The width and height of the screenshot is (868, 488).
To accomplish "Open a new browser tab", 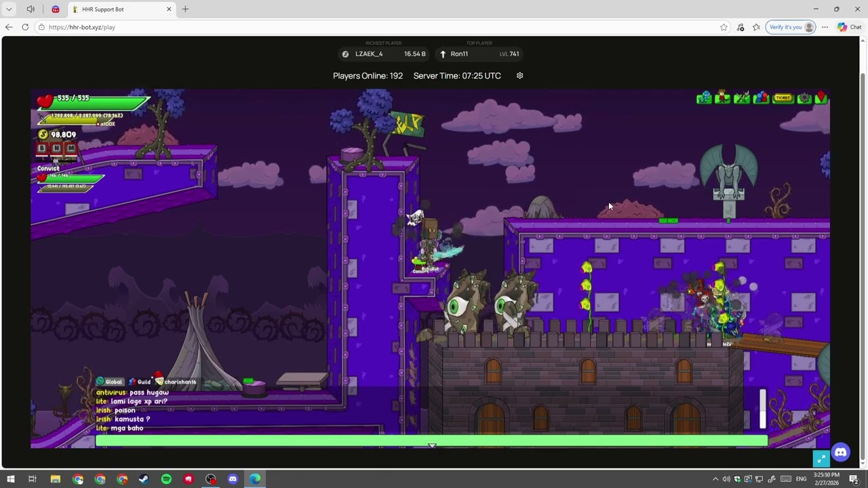I will pos(185,9).
